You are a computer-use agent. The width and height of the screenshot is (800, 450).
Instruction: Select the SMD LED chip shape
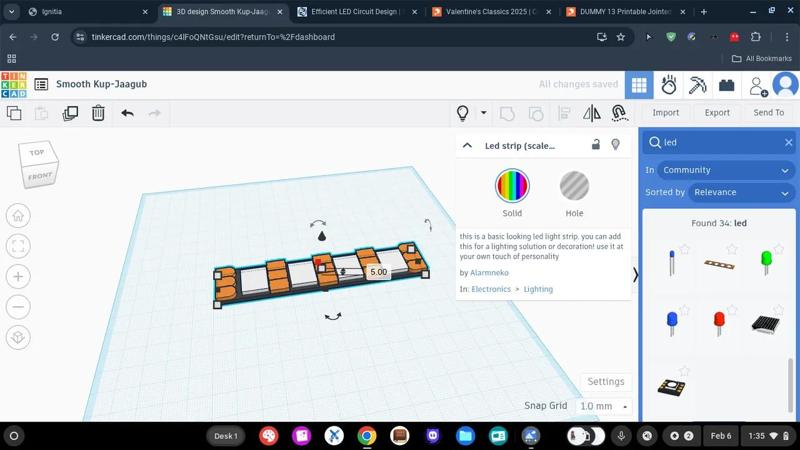(671, 388)
